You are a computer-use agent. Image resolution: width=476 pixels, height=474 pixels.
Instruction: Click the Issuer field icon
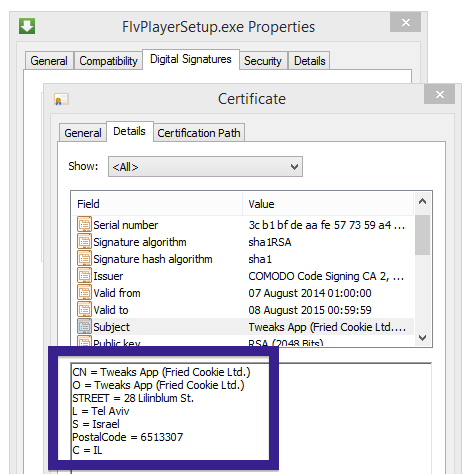tap(84, 275)
